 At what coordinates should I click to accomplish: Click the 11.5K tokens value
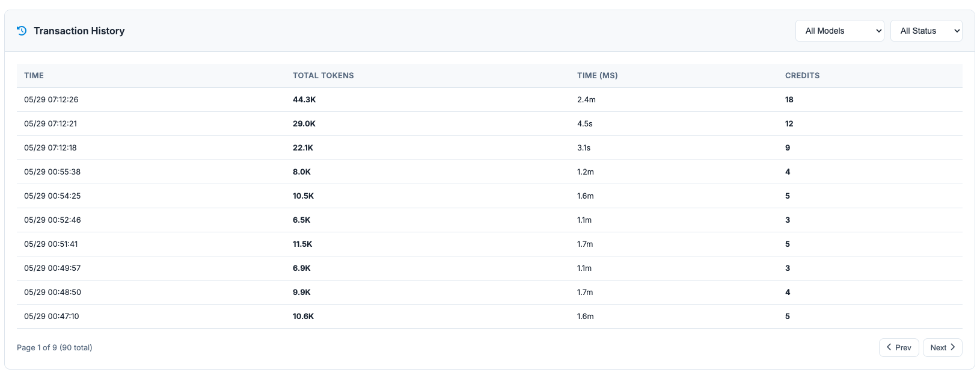click(302, 244)
